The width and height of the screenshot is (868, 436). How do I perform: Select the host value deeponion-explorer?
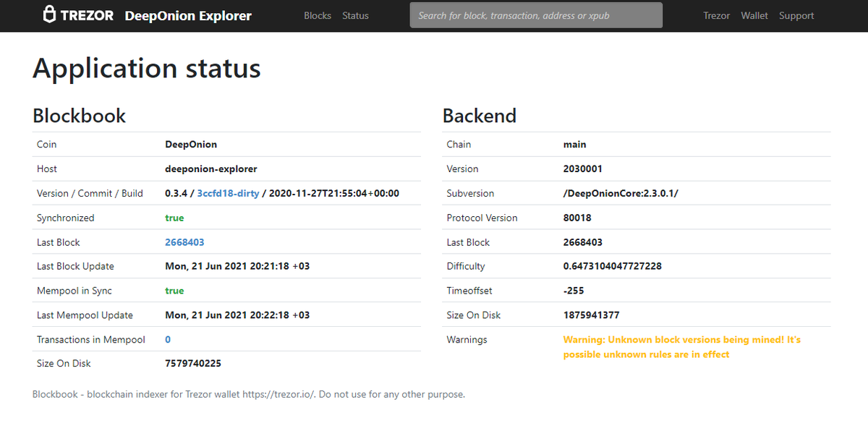tap(211, 169)
